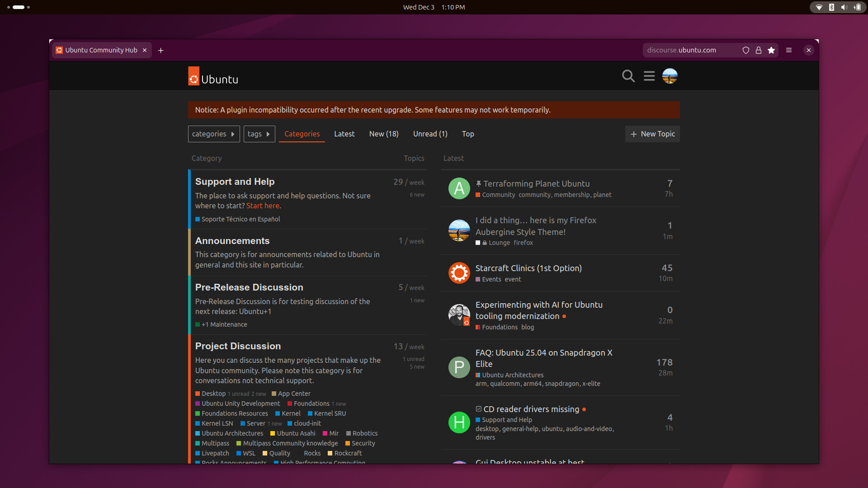Switch to the Unread (1) tab
The height and width of the screenshot is (488, 868).
(x=430, y=134)
